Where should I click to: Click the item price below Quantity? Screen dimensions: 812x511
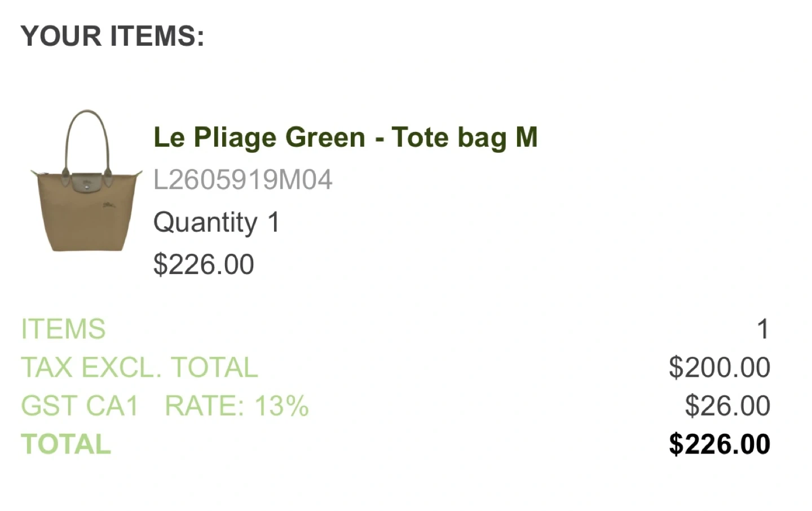[x=204, y=265]
